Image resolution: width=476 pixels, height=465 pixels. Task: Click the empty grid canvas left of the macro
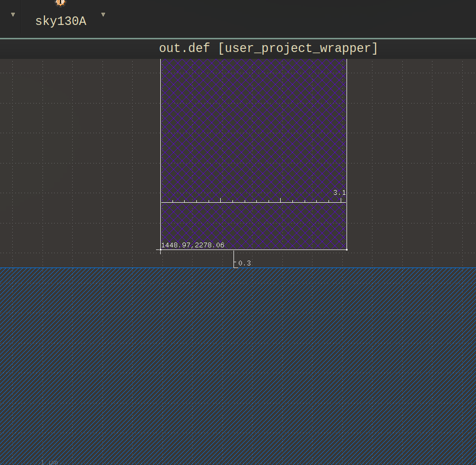click(x=80, y=159)
